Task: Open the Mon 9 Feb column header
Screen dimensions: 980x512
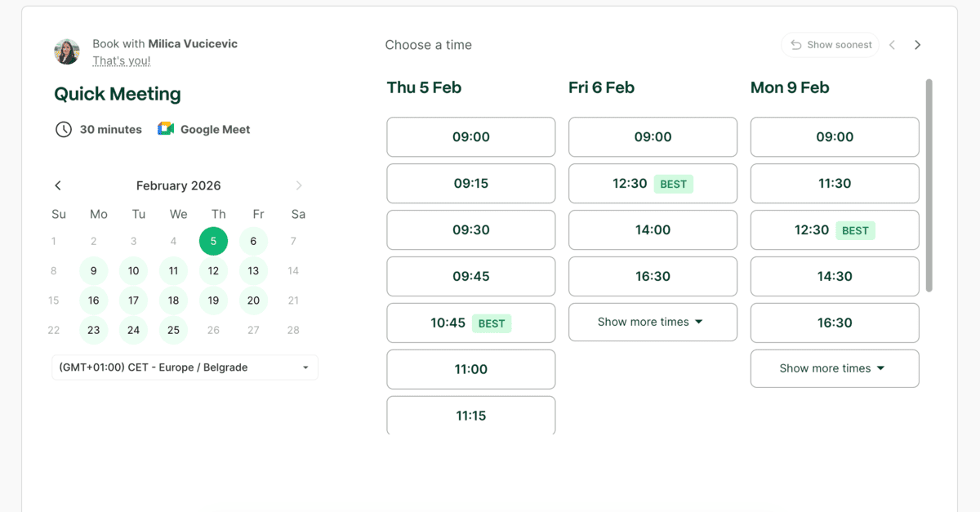Action: click(x=790, y=87)
